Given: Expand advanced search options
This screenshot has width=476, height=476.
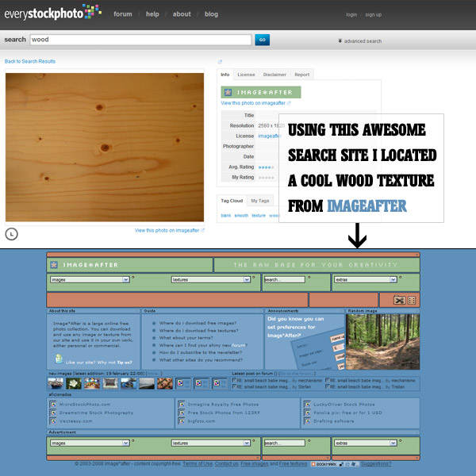Looking at the screenshot, I should pyautogui.click(x=359, y=41).
